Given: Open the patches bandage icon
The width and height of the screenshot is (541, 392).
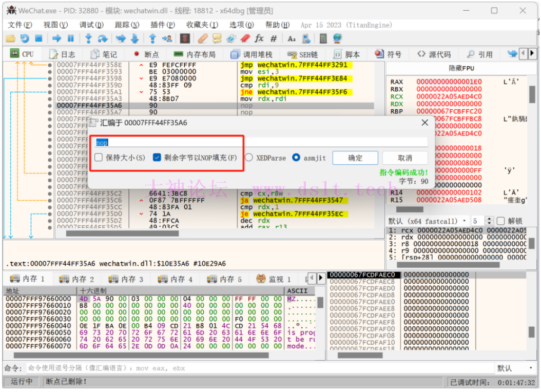Looking at the screenshot, I should 203,38.
